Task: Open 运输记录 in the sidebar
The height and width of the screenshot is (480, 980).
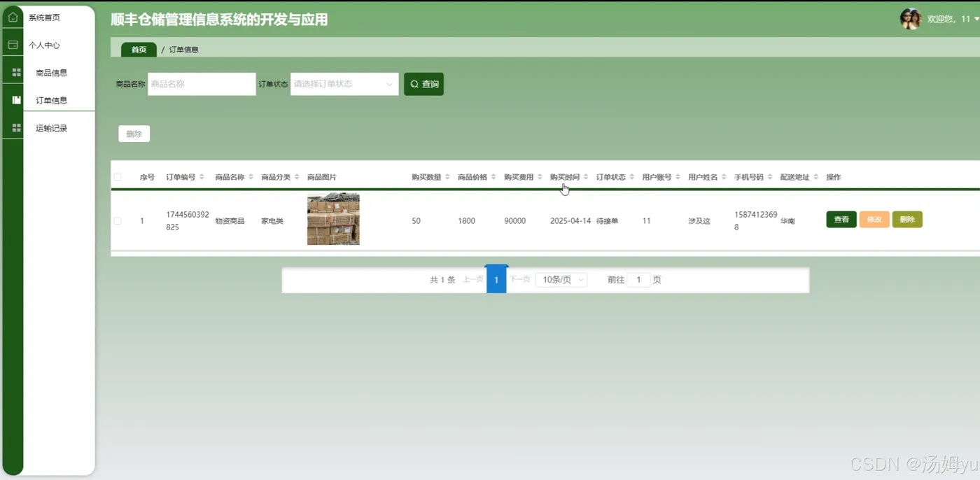Action: tap(52, 128)
